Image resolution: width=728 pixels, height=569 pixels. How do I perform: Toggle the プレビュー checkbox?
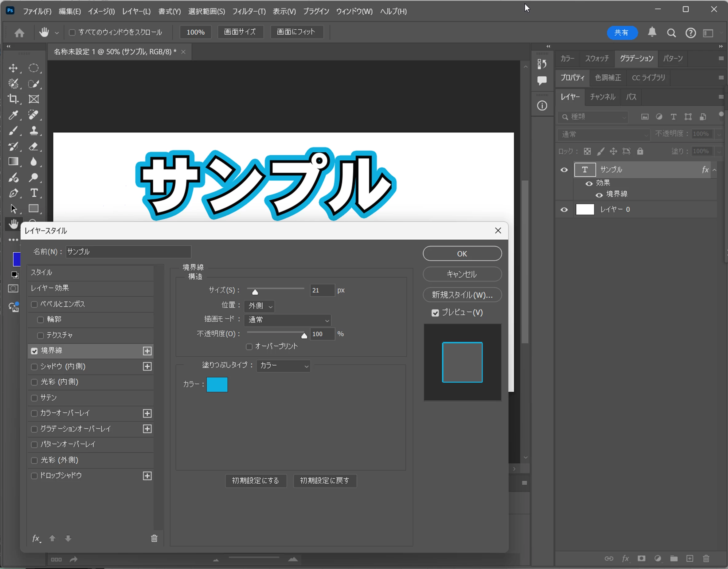(x=435, y=313)
